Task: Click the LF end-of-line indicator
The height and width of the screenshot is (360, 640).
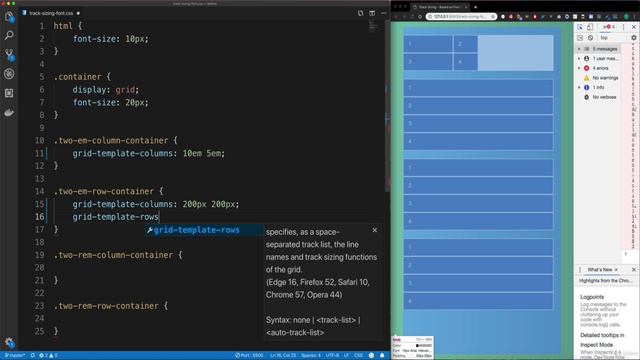Action: click(346, 356)
